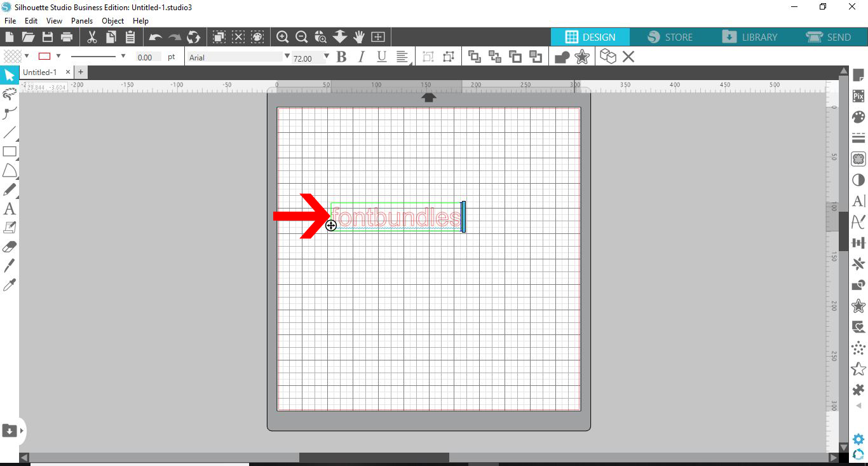This screenshot has height=466, width=868.
Task: Open file using the folder icon
Action: 28,37
